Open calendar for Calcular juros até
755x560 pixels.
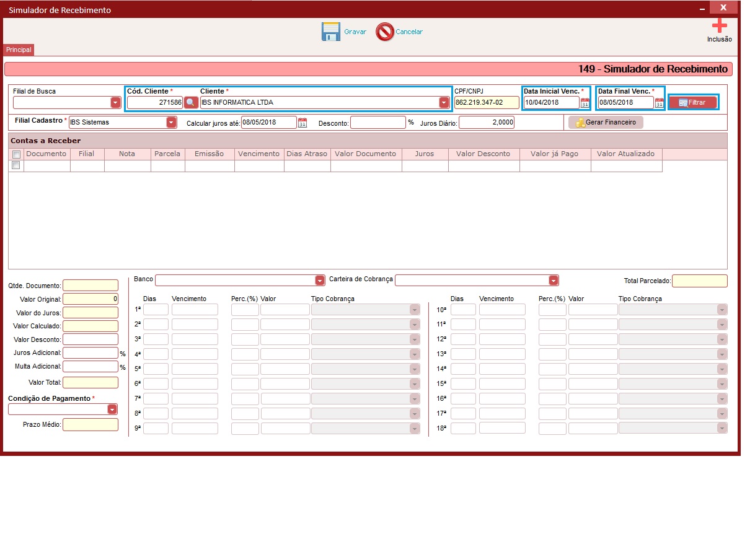(x=302, y=123)
